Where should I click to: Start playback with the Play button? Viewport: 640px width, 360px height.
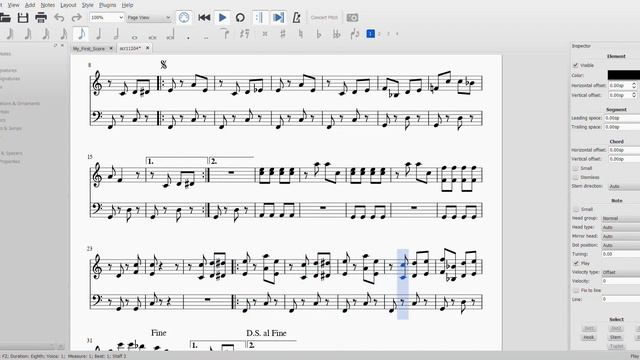(x=222, y=18)
